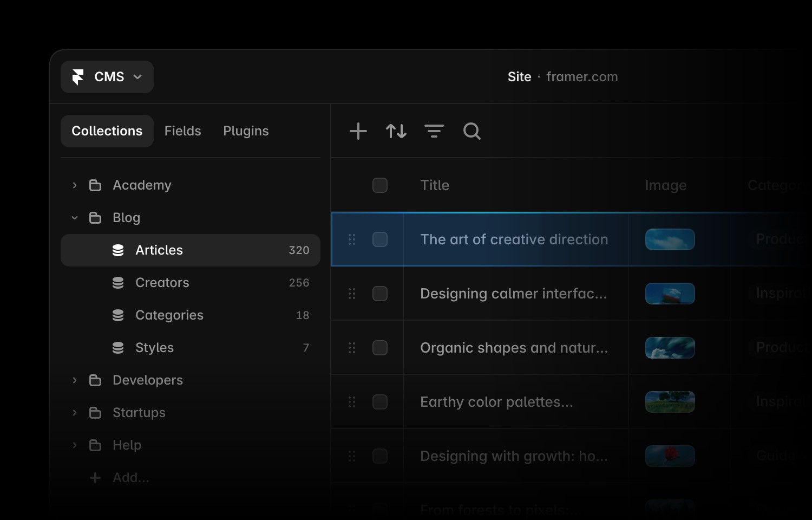Open the sort arrows tool
The image size is (812, 520).
click(x=396, y=131)
